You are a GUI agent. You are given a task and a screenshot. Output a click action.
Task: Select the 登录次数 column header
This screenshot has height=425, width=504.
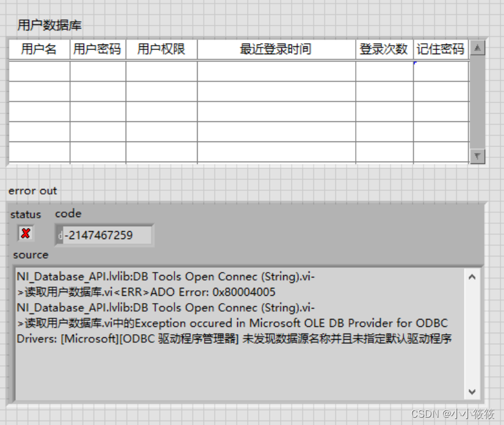[x=383, y=49]
